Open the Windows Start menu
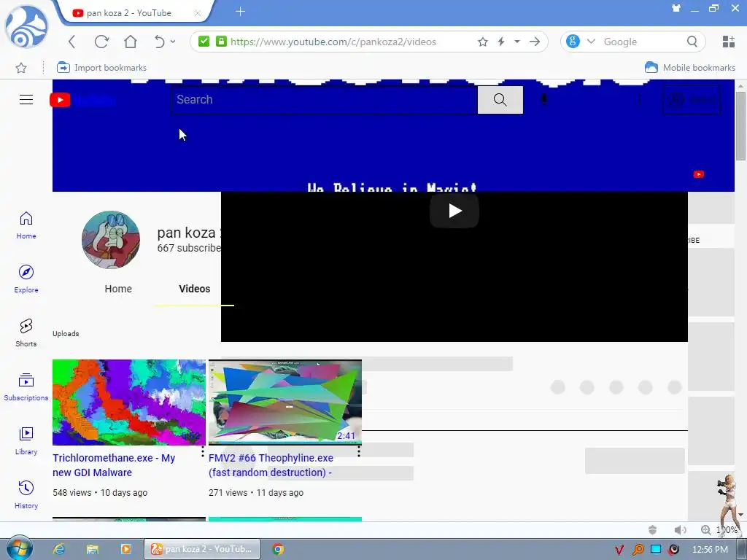 [19, 548]
